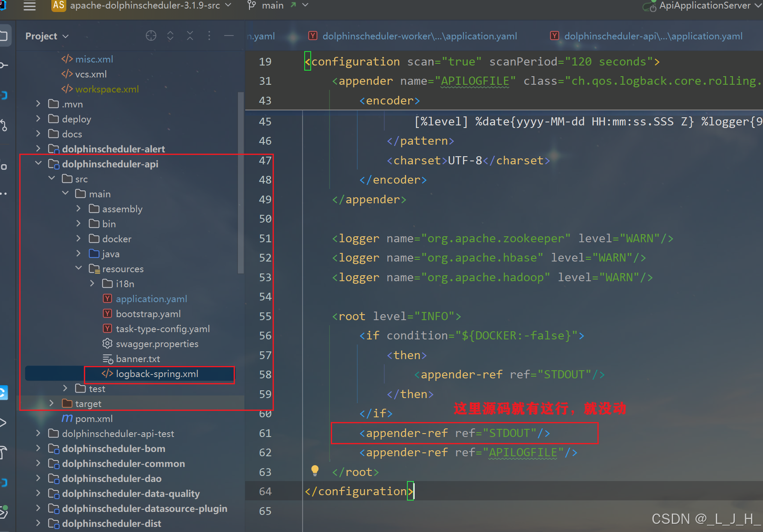Open Commit tool window in left stripe
Image resolution: width=763 pixels, height=532 pixels.
[3, 65]
